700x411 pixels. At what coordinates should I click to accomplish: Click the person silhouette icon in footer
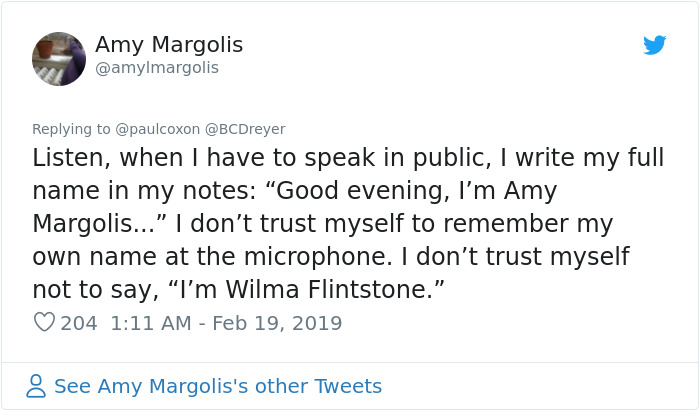[36, 386]
